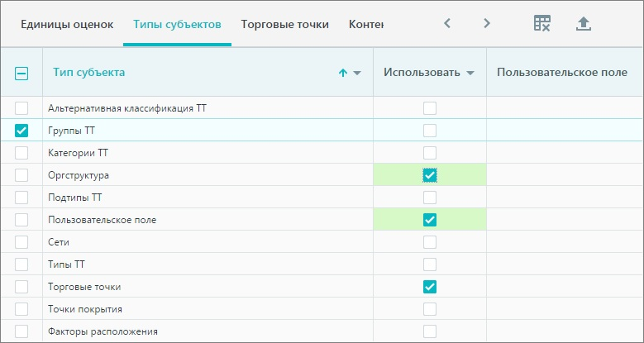Disable Использовать for Оргструктура

click(430, 175)
